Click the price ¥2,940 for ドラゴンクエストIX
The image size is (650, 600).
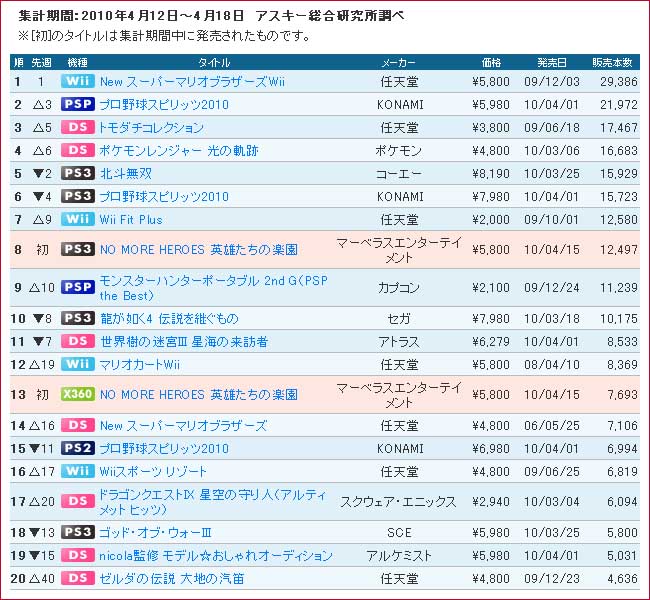click(x=491, y=502)
